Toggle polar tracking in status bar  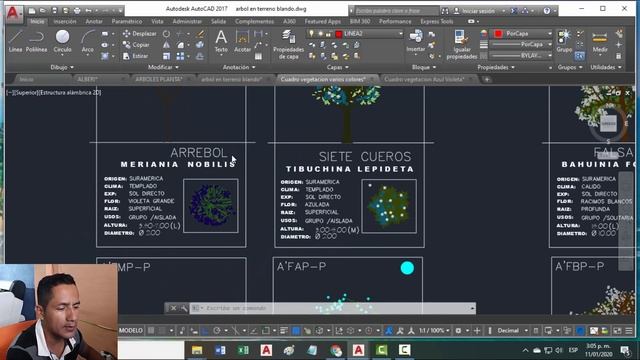(217, 330)
